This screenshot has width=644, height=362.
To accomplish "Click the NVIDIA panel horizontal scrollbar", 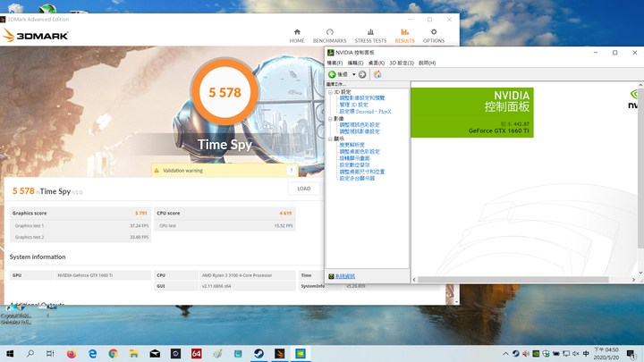I will (x=513, y=280).
